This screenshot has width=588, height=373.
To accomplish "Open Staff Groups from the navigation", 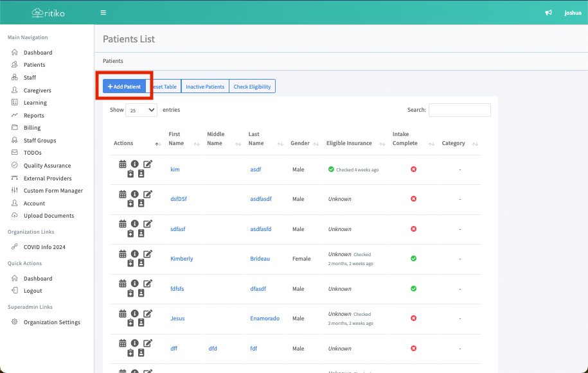I will coord(40,141).
